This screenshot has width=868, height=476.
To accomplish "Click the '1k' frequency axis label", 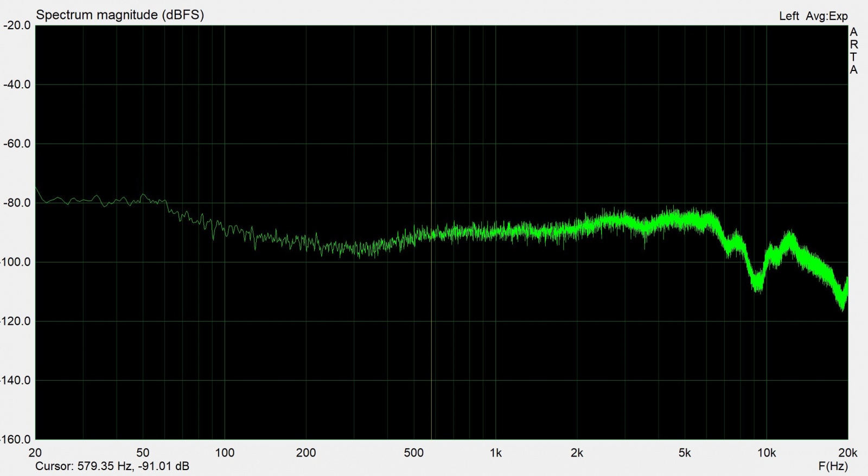I will tap(495, 453).
